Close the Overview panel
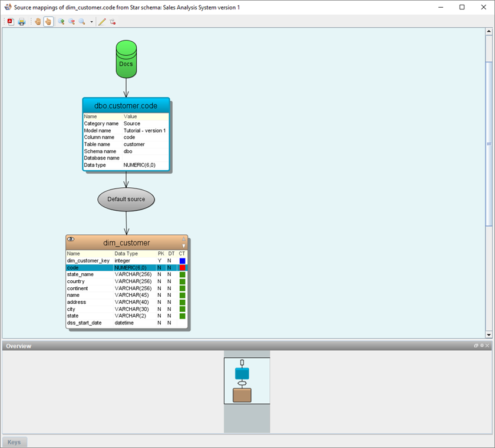 [487, 346]
